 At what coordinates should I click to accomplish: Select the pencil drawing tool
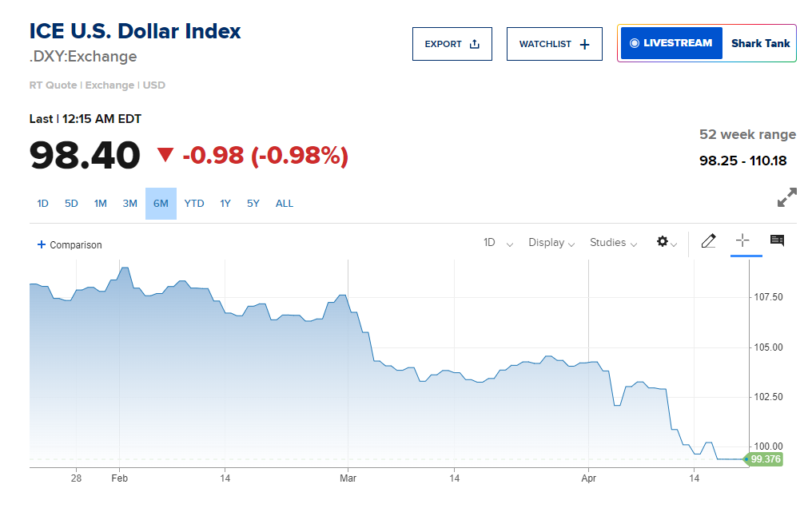(708, 241)
